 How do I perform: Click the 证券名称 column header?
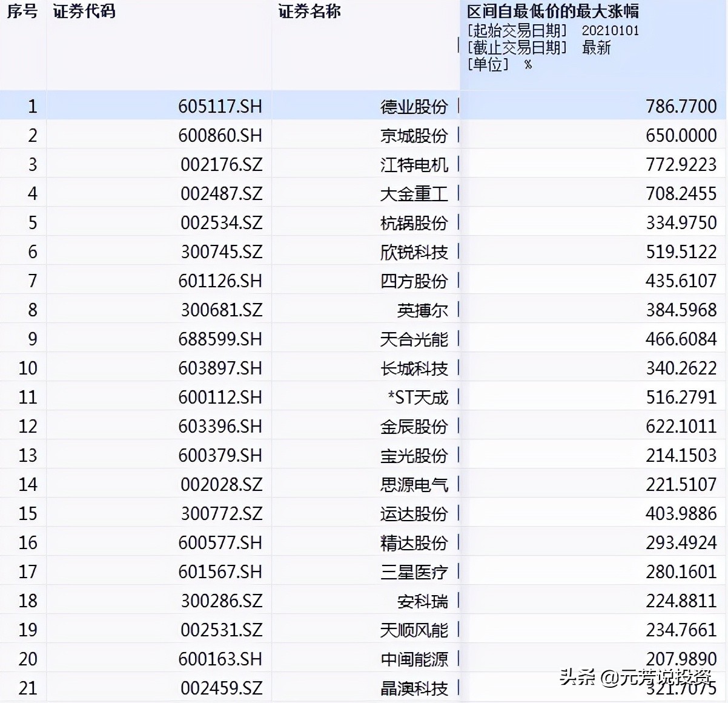point(309,11)
